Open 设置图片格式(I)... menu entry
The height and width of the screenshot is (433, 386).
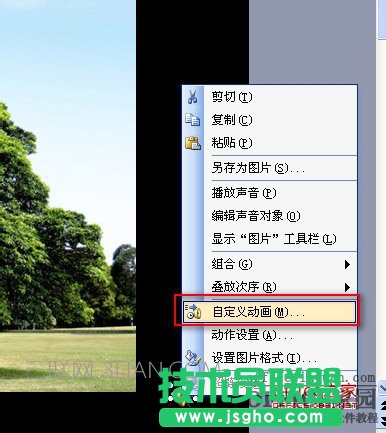click(x=270, y=358)
